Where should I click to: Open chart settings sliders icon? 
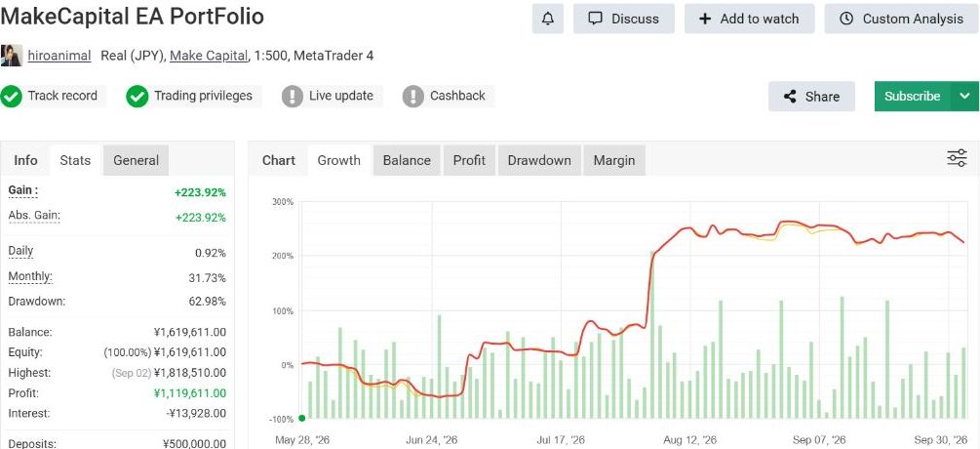click(957, 158)
